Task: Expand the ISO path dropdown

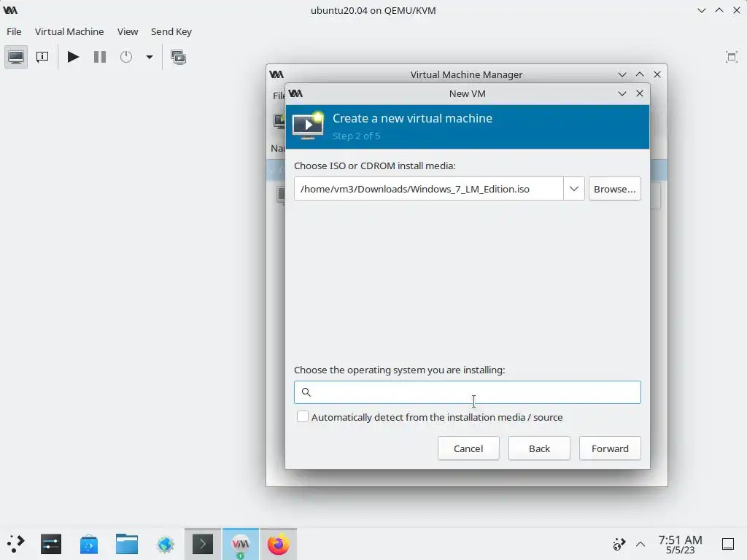Action: coord(573,189)
